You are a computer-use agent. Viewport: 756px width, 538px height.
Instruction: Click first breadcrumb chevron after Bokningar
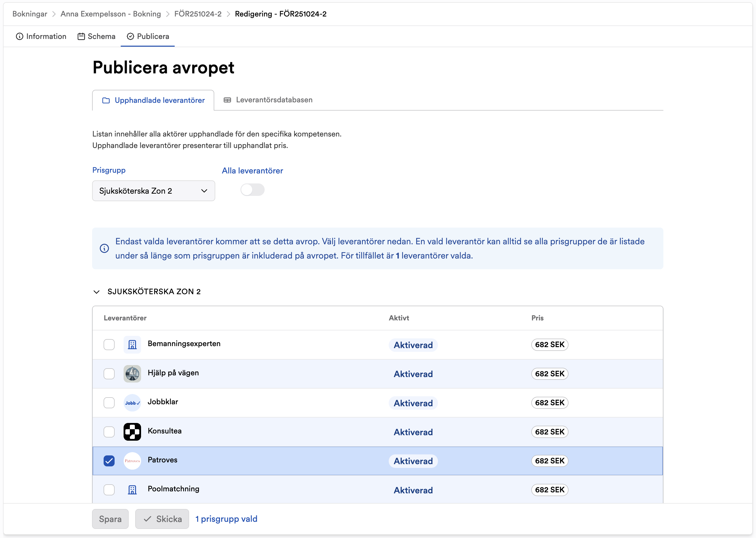54,14
